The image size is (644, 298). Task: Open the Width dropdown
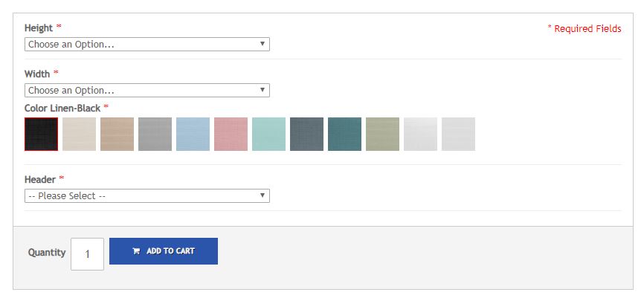point(147,91)
